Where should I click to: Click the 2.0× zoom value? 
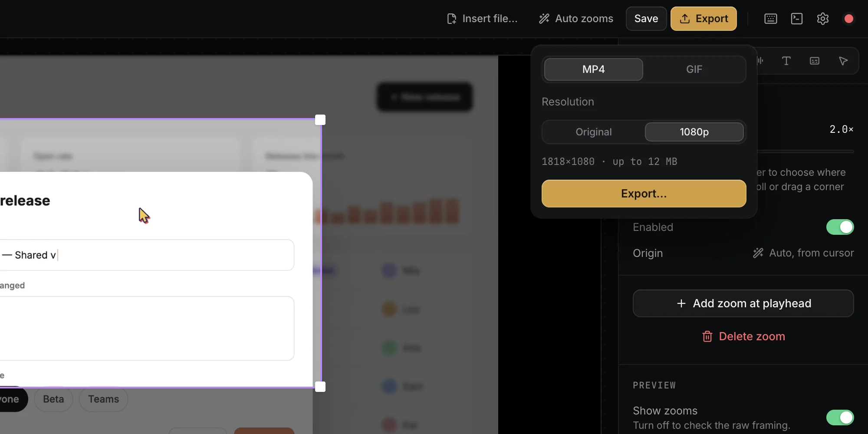[x=842, y=129]
